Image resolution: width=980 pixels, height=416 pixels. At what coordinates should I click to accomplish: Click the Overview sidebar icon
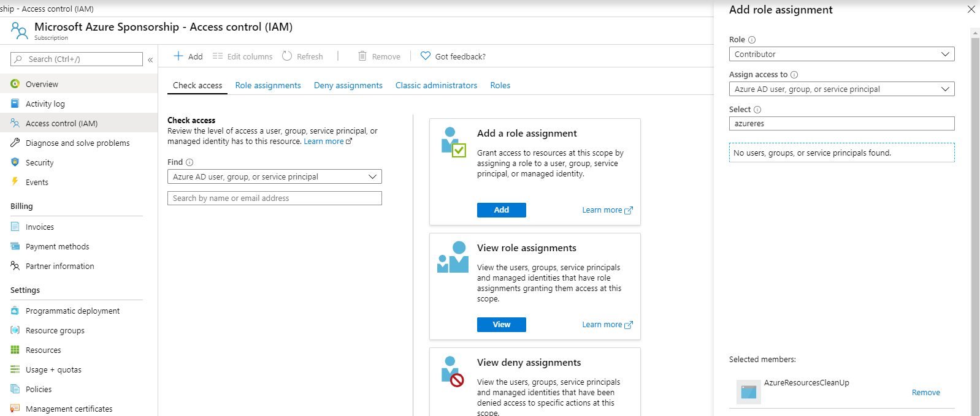click(15, 84)
